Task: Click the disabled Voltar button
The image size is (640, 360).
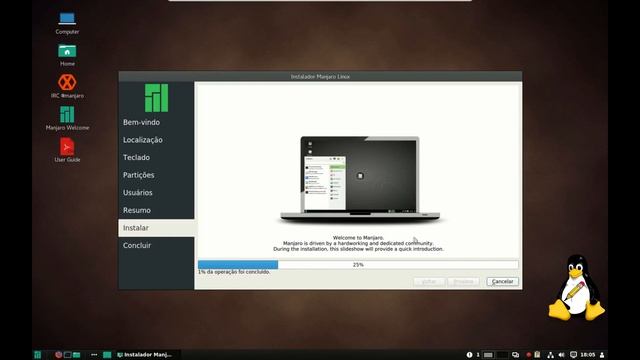Action: coord(429,282)
